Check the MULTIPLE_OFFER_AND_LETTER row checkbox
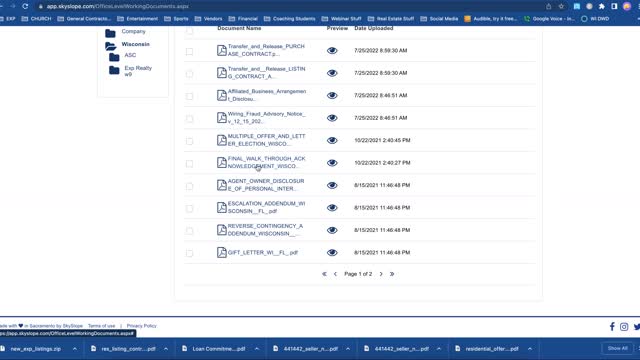The height and width of the screenshot is (360, 640). [x=189, y=141]
